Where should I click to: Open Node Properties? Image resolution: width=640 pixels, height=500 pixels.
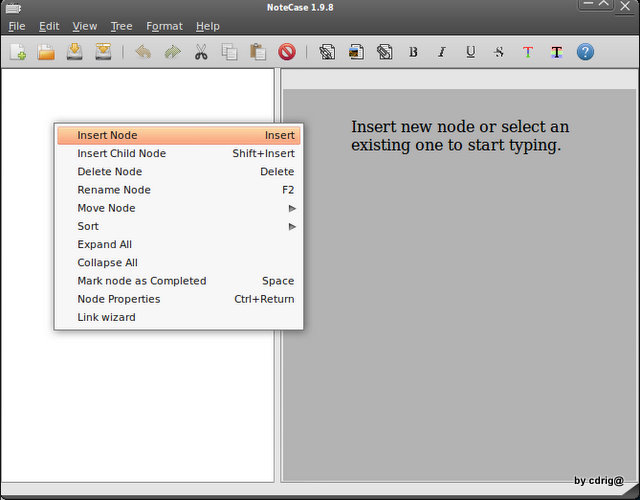179,299
